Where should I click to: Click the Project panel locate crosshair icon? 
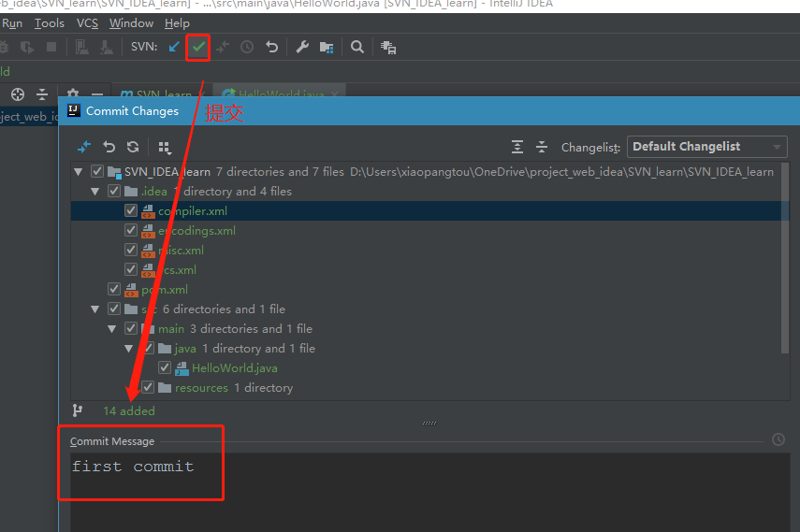(18, 94)
